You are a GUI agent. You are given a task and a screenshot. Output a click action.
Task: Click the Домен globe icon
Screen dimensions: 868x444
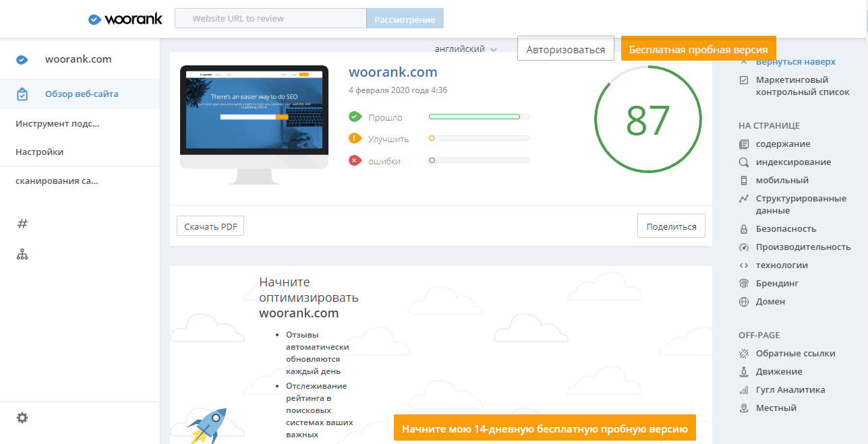coord(744,302)
